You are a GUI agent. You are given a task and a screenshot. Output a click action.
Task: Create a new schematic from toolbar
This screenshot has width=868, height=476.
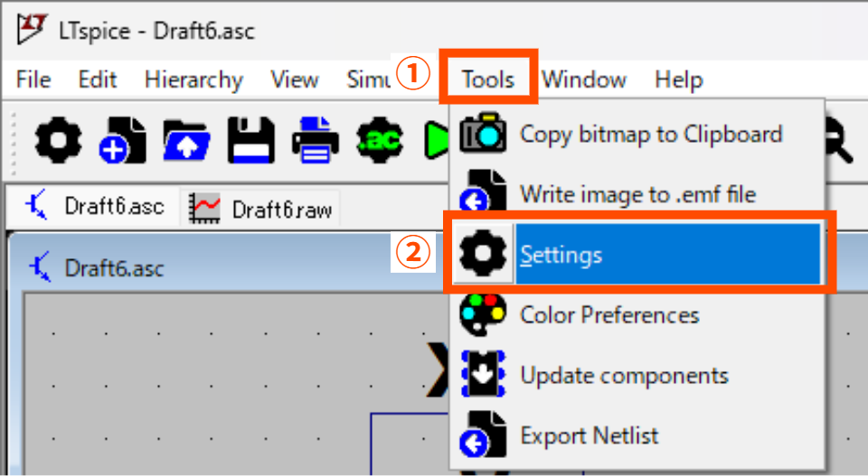click(122, 140)
